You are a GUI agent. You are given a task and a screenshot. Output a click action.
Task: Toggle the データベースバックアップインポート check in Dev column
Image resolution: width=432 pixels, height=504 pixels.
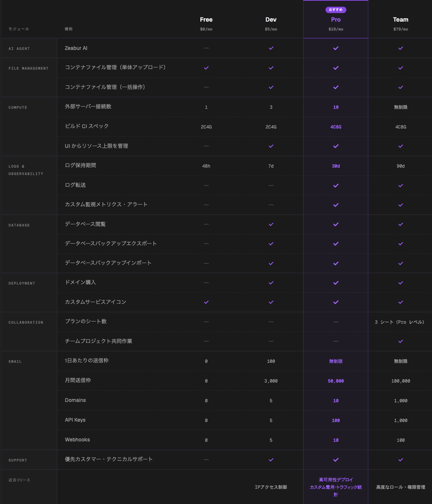tap(271, 263)
